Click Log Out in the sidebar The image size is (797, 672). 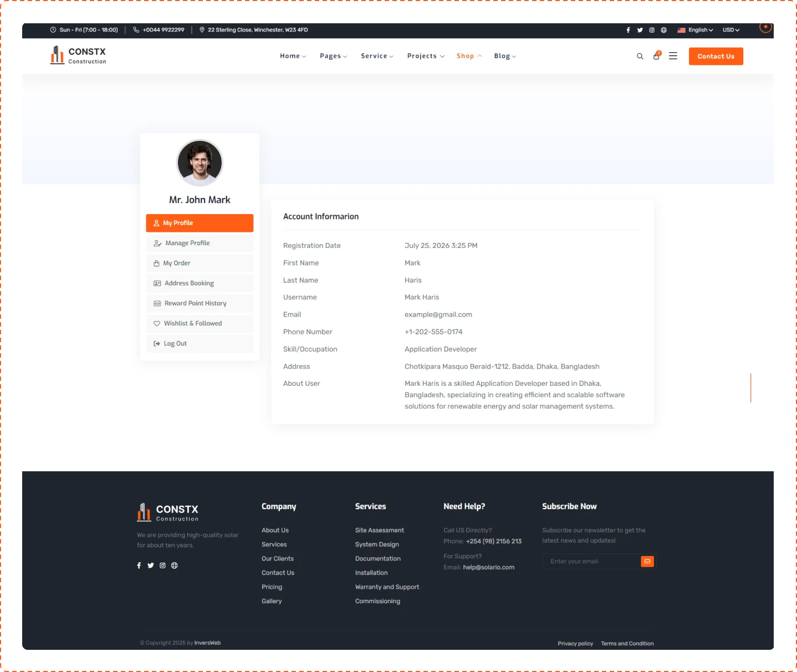[175, 344]
